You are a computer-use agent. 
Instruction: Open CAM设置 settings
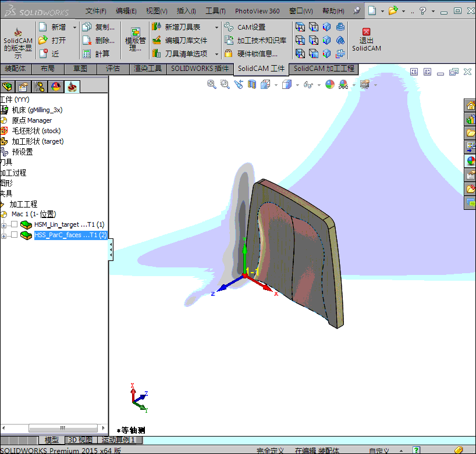pyautogui.click(x=244, y=27)
